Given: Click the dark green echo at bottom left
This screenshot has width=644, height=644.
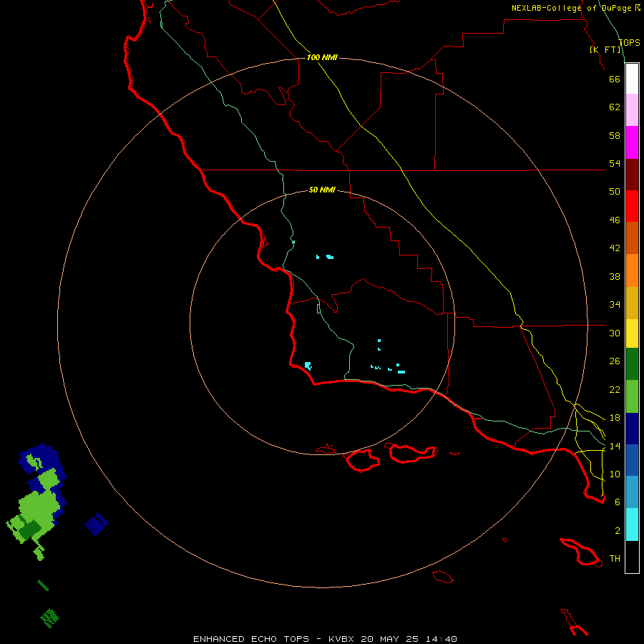Looking at the screenshot, I should pos(49,618).
